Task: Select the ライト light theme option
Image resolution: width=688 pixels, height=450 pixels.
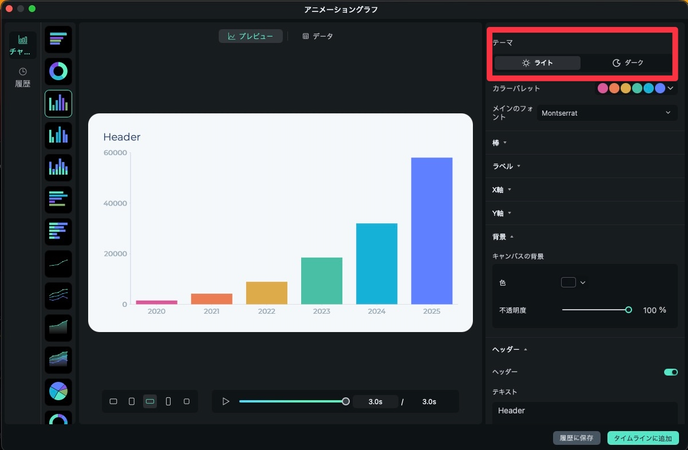Action: (x=538, y=63)
